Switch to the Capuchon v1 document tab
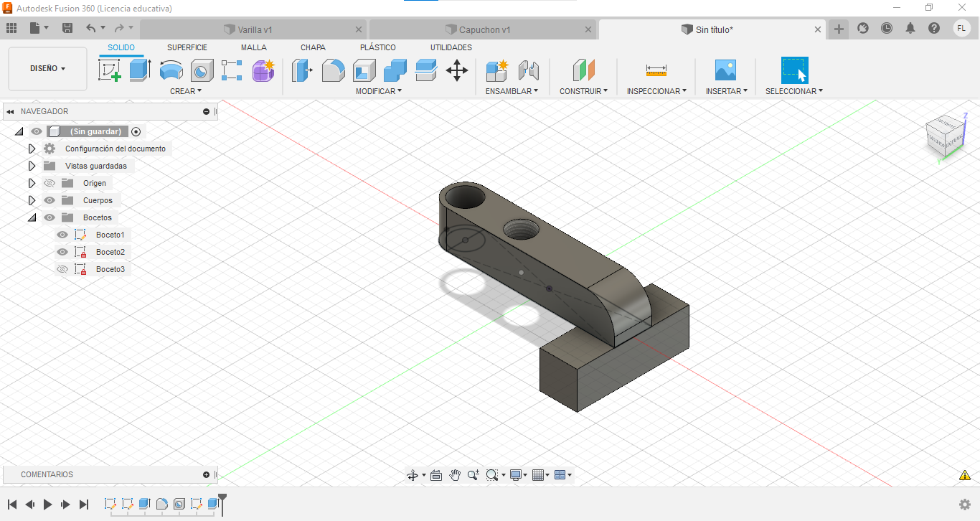980x521 pixels. (x=483, y=29)
